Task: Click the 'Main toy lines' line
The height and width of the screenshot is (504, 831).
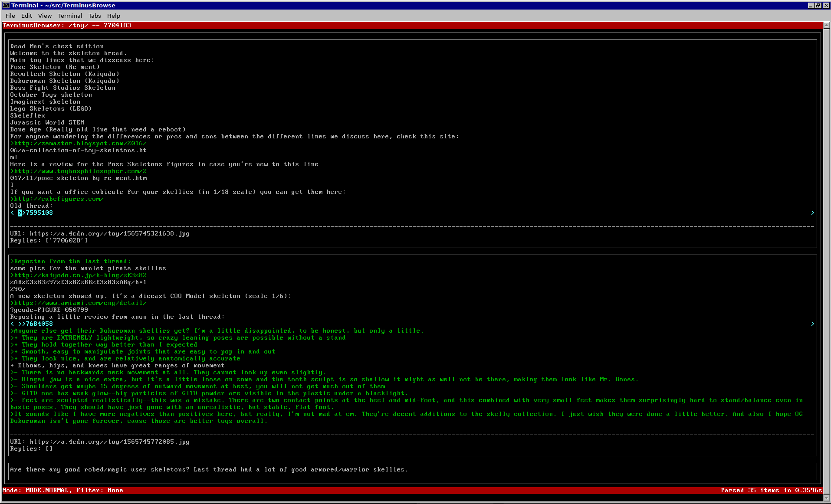Action: tap(82, 60)
